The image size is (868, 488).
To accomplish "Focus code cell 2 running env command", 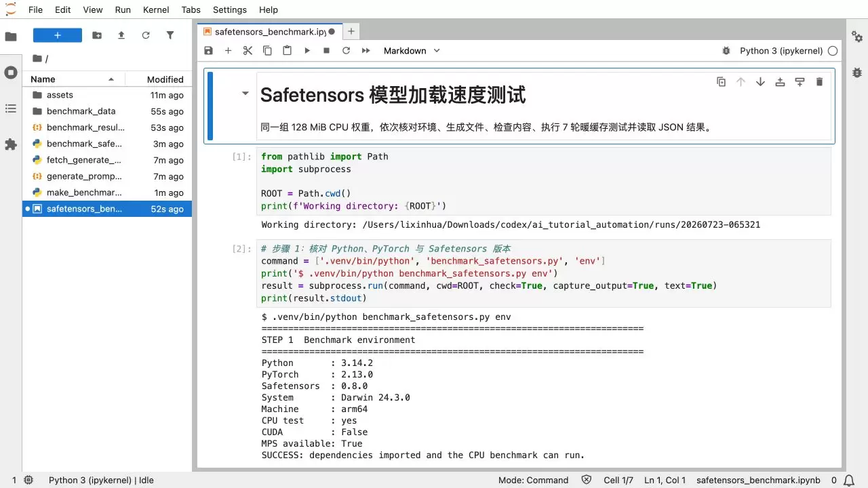I will tap(544, 273).
